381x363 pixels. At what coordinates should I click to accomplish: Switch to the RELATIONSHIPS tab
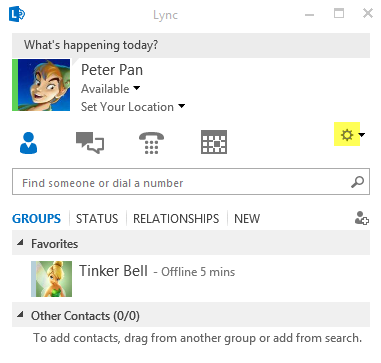[176, 219]
